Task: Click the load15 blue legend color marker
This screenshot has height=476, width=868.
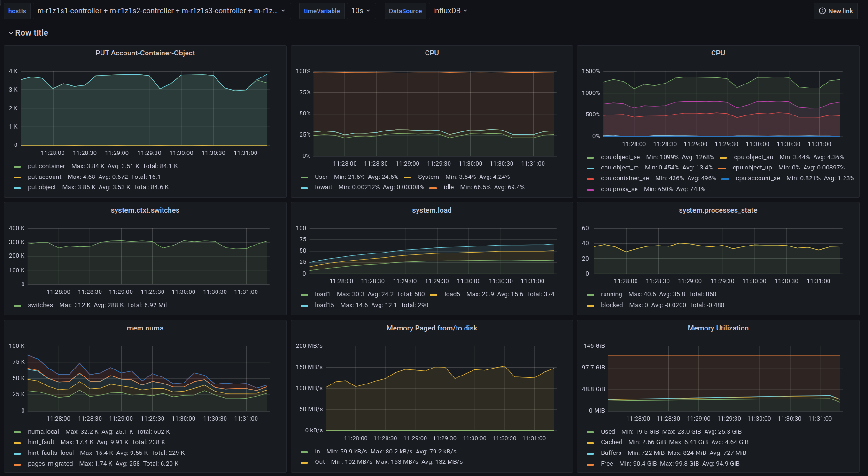Action: tap(304, 306)
